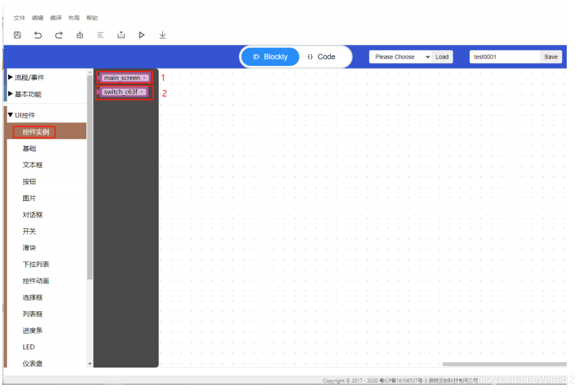Redo with the forward arrow icon
581x392 pixels.
58,35
